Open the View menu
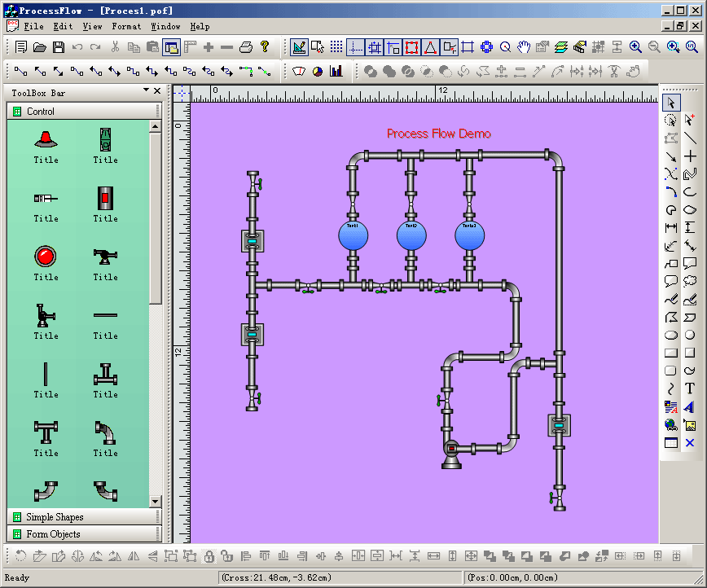This screenshot has height=588, width=707. pyautogui.click(x=92, y=27)
